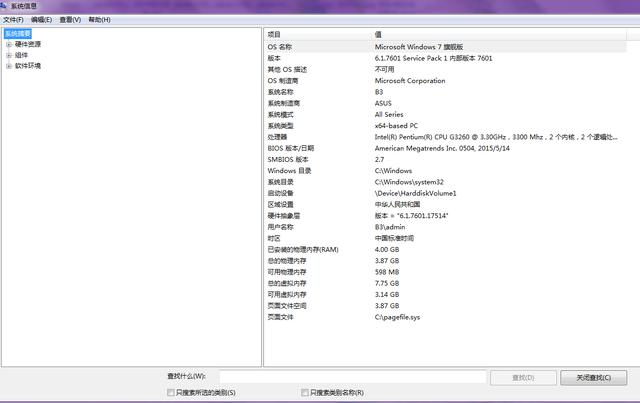Expand the 软件环境 tree node
Screen dimensions: 640x403
pyautogui.click(x=9, y=66)
